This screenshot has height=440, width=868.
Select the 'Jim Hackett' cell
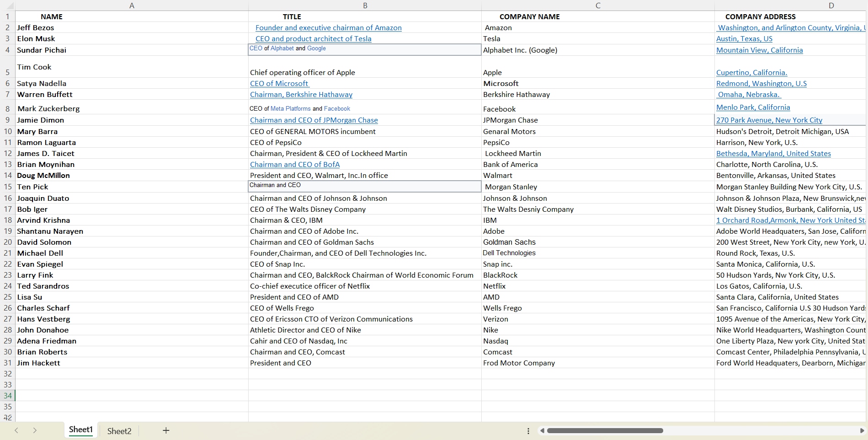(x=132, y=363)
